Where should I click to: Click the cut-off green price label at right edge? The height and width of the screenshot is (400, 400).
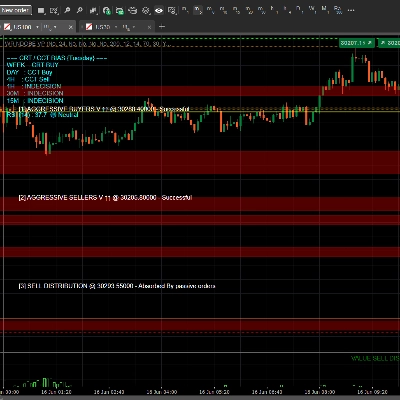389,43
